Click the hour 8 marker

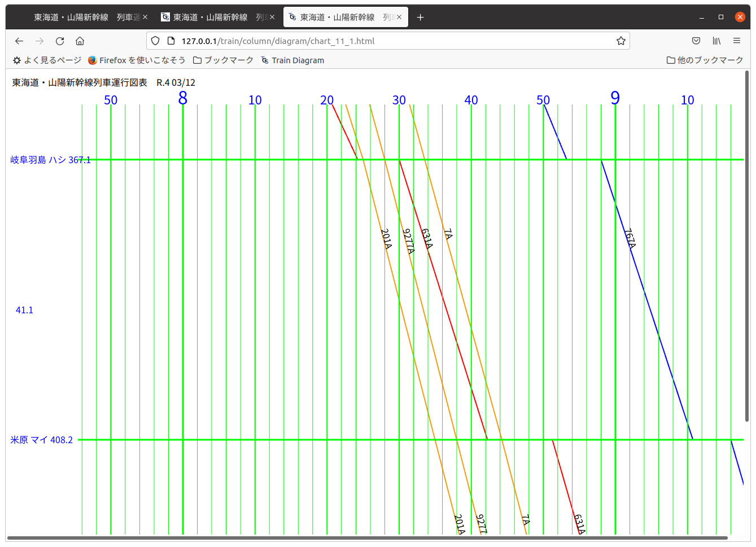point(183,98)
